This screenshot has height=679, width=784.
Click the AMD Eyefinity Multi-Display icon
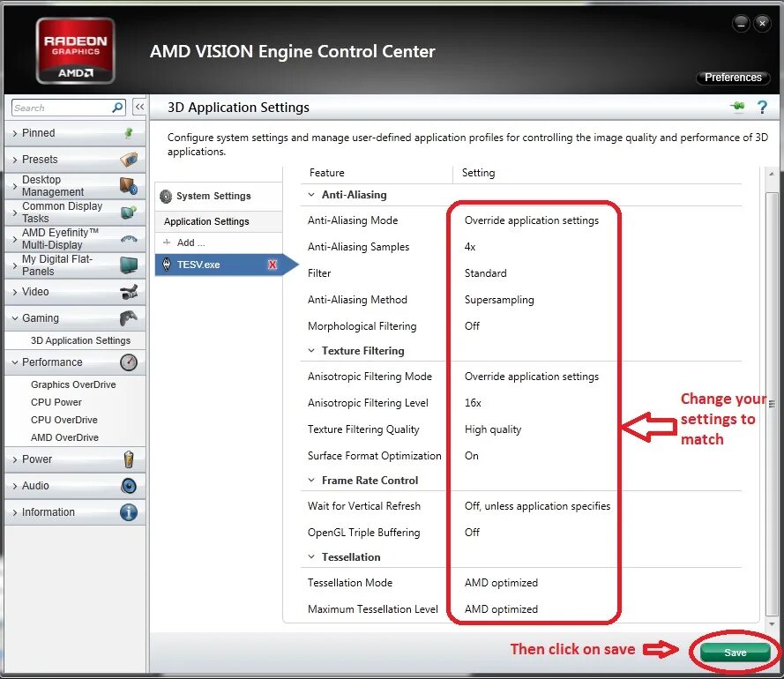point(129,238)
